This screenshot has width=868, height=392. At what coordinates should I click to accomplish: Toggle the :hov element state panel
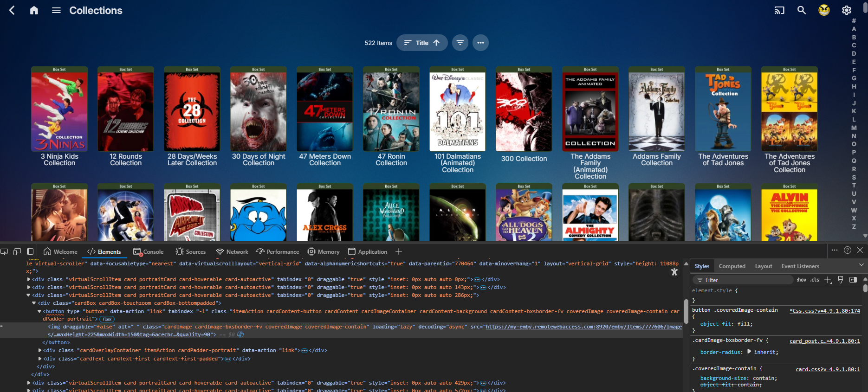coord(801,280)
